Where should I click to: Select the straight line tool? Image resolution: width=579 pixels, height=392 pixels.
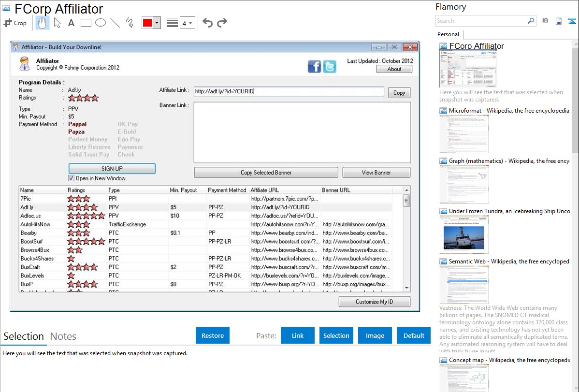pyautogui.click(x=115, y=23)
